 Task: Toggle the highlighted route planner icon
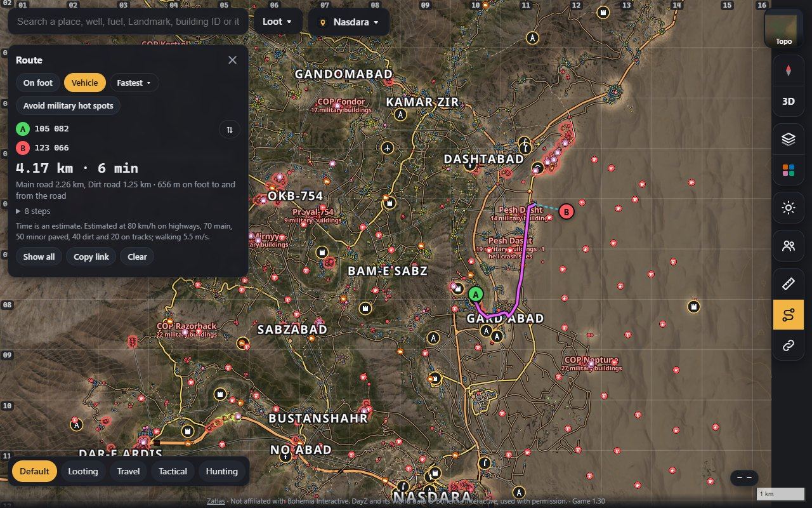(x=789, y=314)
